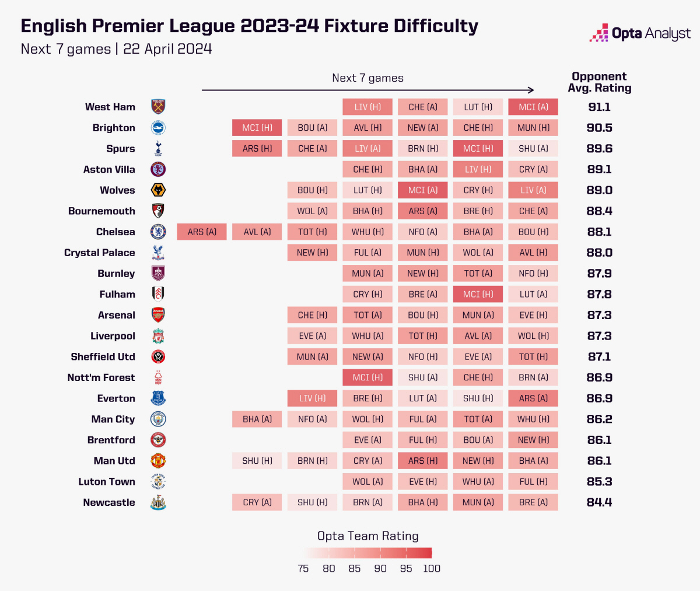Click the Arsenal club crest
700x591 pixels.
(x=158, y=315)
